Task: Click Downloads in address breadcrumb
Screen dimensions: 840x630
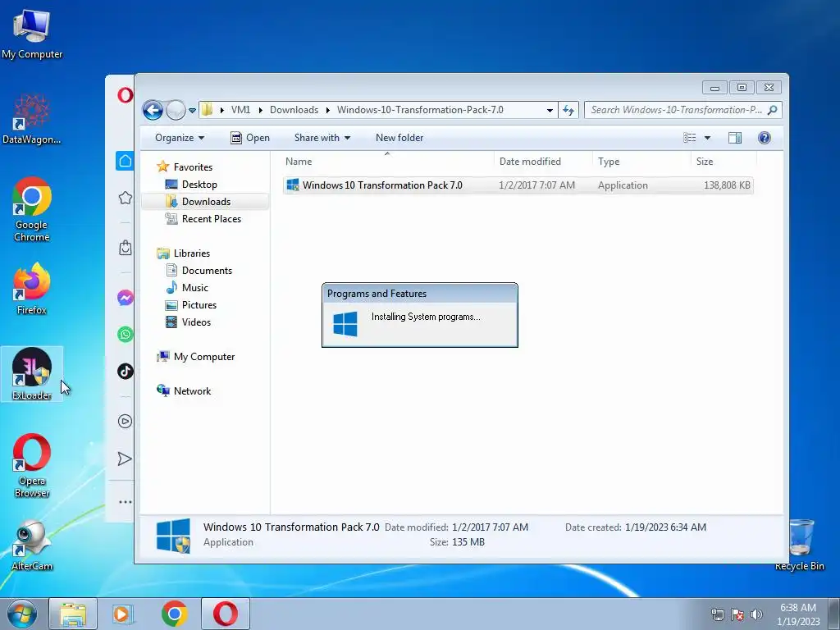Action: (294, 110)
